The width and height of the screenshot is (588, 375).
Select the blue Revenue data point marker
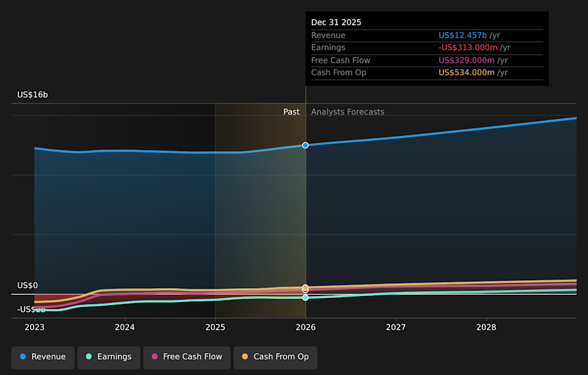305,146
